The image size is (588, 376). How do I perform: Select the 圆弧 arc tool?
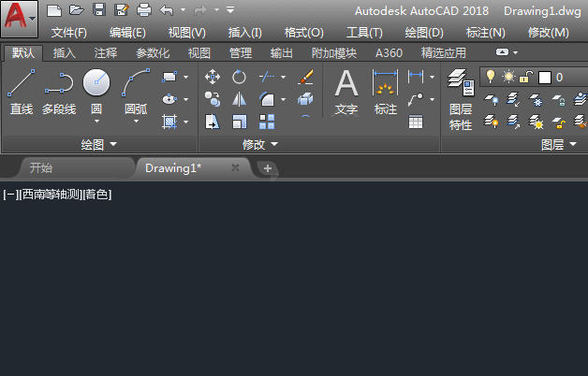click(x=136, y=92)
